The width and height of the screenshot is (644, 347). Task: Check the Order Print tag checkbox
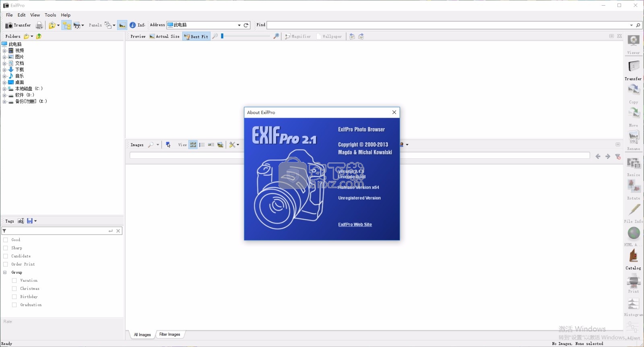6,264
